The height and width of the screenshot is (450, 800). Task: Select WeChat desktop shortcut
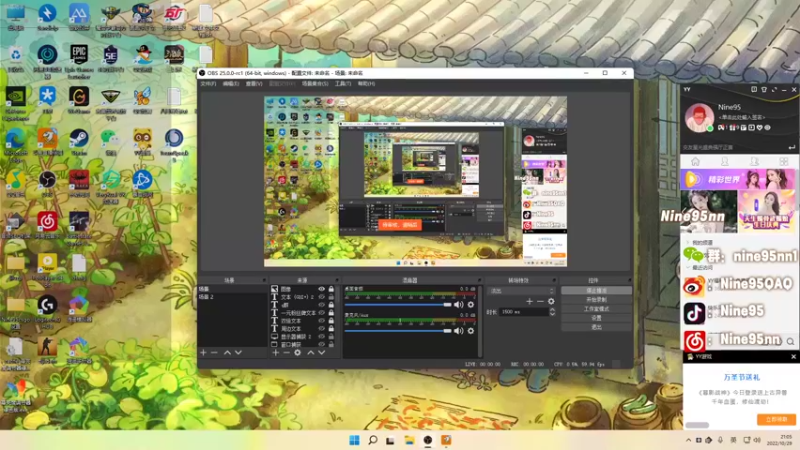[110, 142]
